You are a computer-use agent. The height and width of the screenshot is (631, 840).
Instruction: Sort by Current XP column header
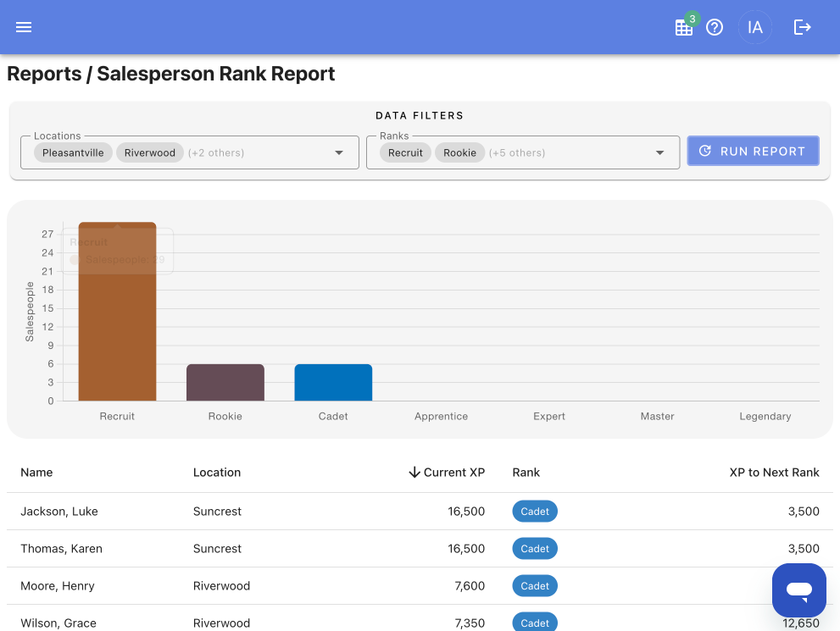[x=453, y=473]
